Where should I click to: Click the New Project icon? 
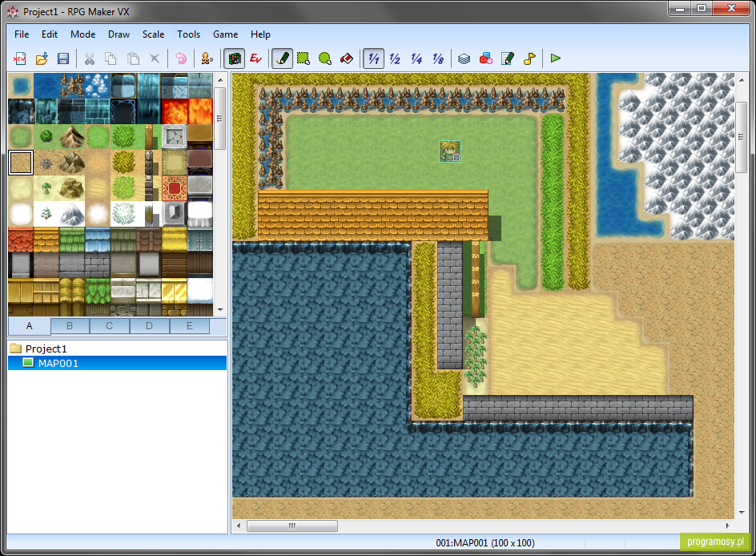click(x=20, y=58)
